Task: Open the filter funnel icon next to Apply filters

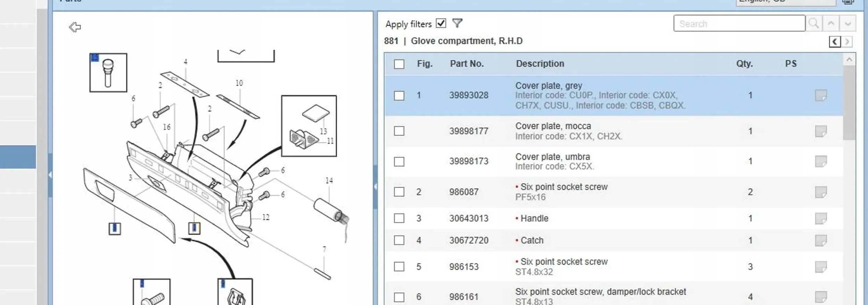Action: pyautogui.click(x=457, y=23)
